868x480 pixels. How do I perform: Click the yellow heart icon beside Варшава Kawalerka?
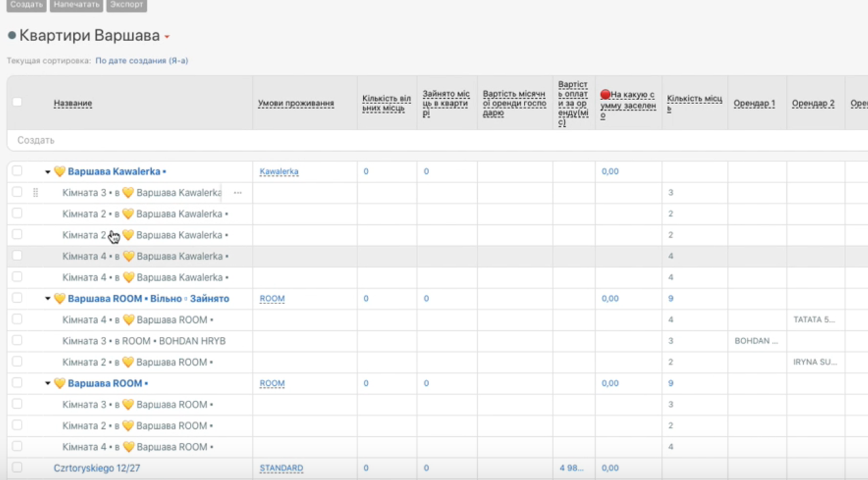coord(60,172)
